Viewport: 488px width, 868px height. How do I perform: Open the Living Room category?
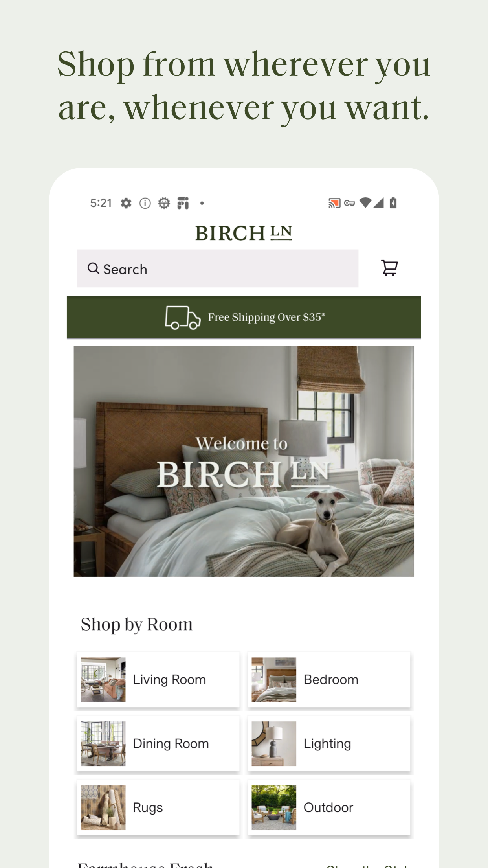(158, 680)
